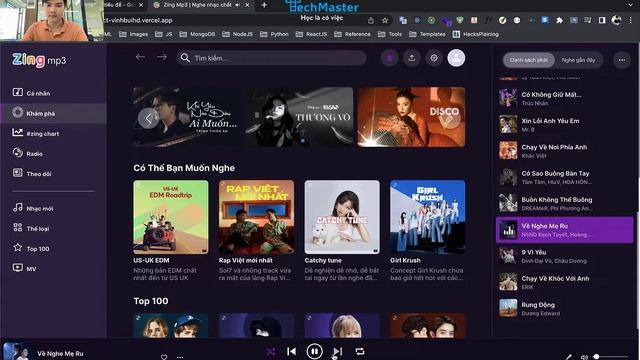Open the ReactJS bookmarks folder
640x360 pixels.
click(x=312, y=34)
